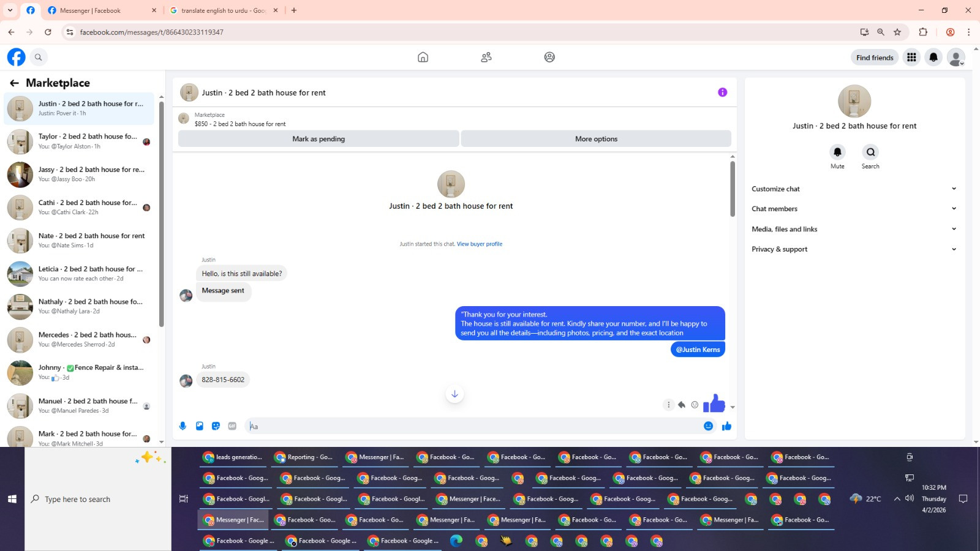Open the Leticia conversation in the list
Viewport: 980px width, 551px height.
pos(79,274)
